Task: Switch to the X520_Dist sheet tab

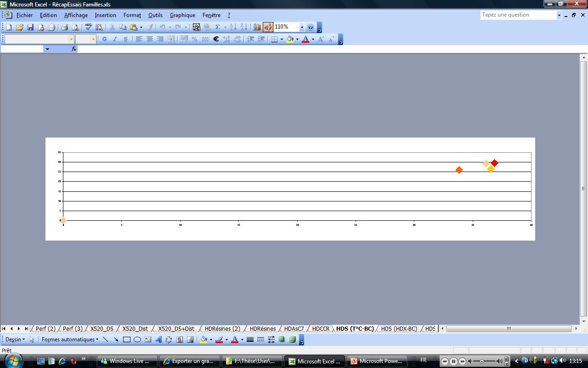Action: click(x=135, y=329)
